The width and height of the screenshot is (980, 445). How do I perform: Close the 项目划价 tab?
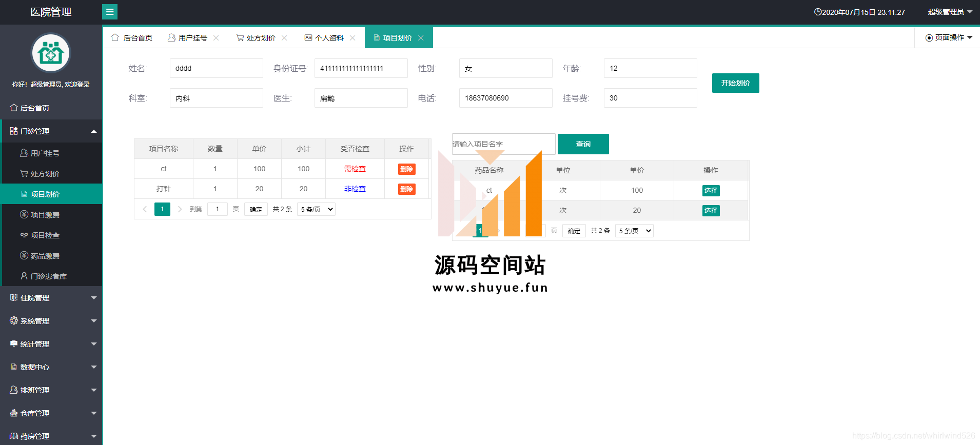421,38
